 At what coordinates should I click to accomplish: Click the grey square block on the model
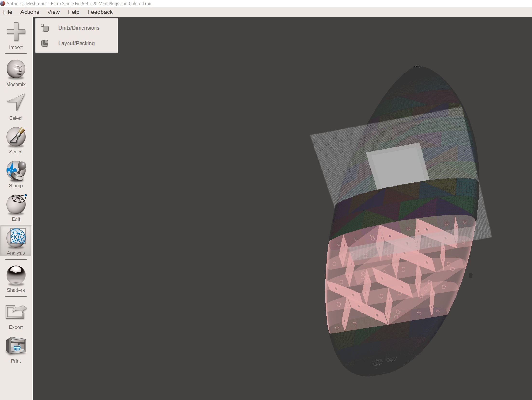tap(398, 166)
